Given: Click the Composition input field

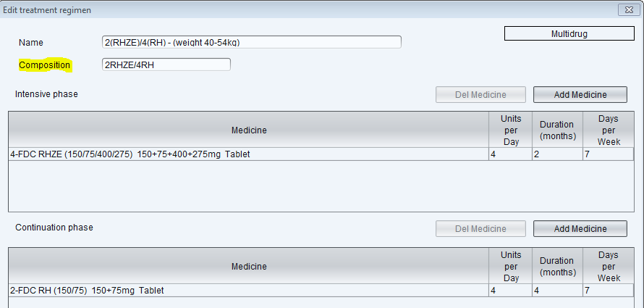Looking at the screenshot, I should [x=166, y=64].
